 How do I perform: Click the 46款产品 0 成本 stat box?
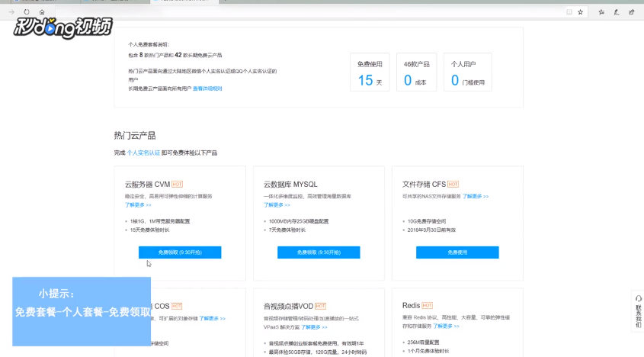416,72
